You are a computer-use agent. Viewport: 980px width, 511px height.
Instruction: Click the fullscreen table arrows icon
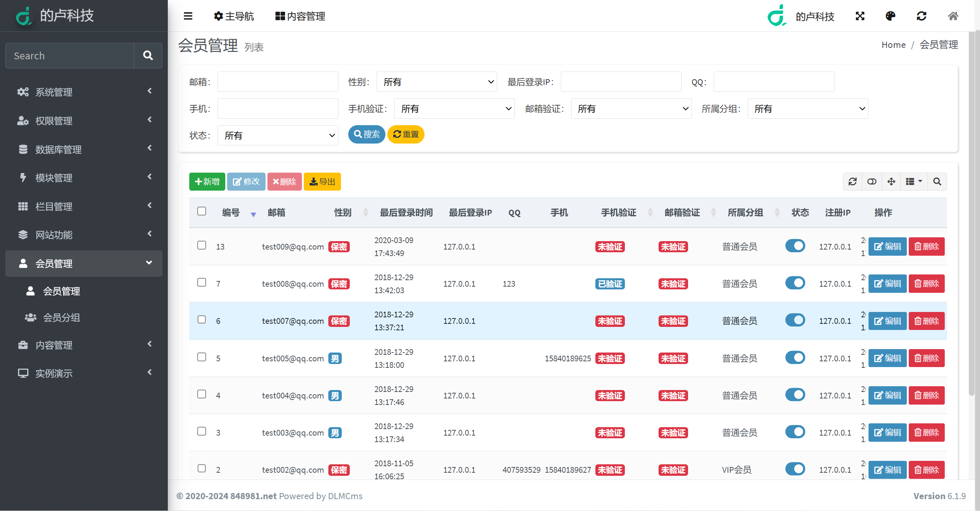point(891,181)
